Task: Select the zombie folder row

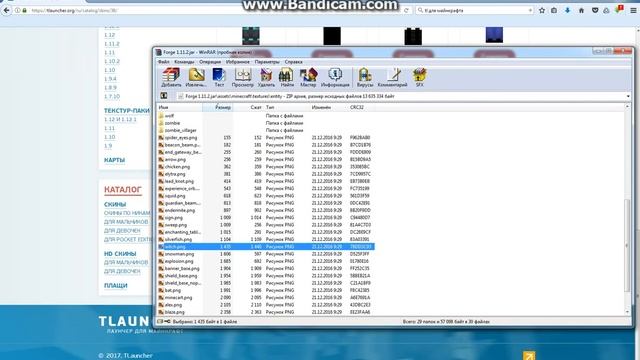Action: (x=266, y=123)
